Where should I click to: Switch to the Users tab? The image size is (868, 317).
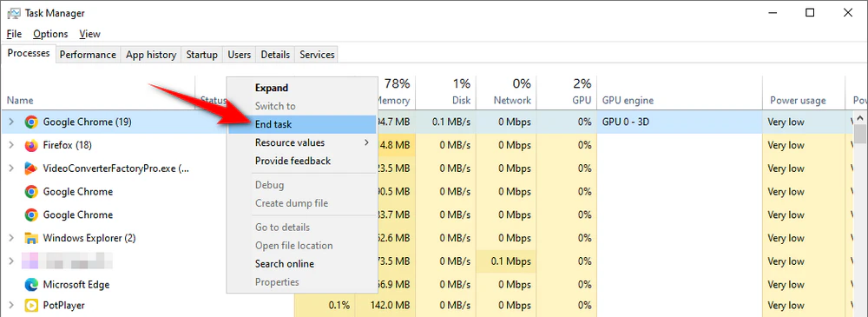point(240,55)
